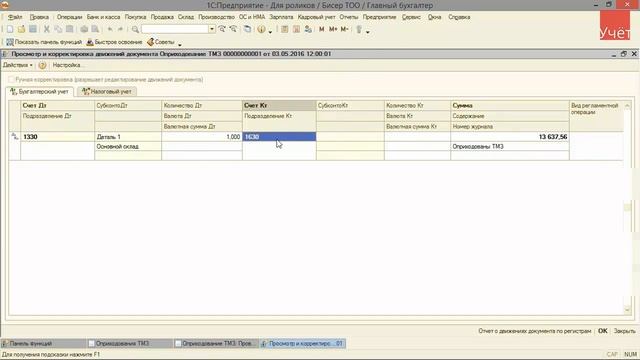The height and width of the screenshot is (360, 640).
Task: Click the highlighted 1030 credit account cell
Action: coord(279,137)
